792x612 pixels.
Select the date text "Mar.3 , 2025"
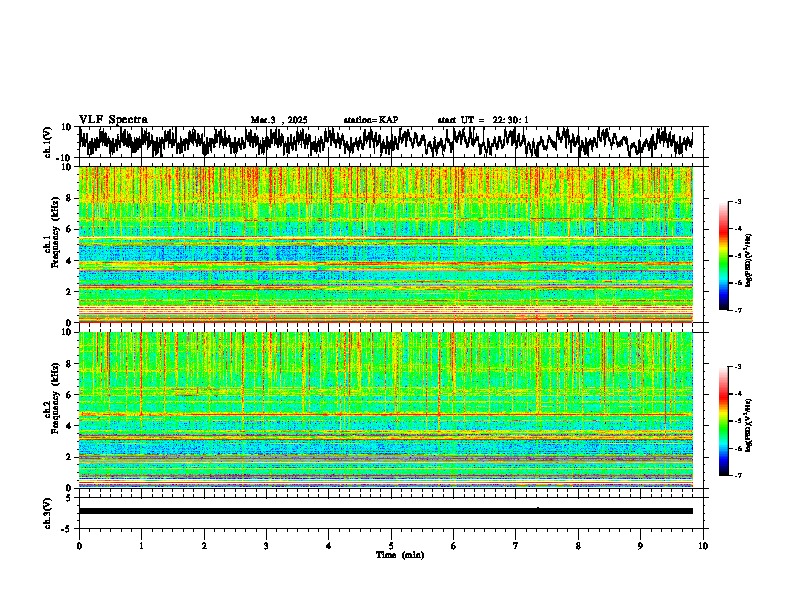(279, 120)
